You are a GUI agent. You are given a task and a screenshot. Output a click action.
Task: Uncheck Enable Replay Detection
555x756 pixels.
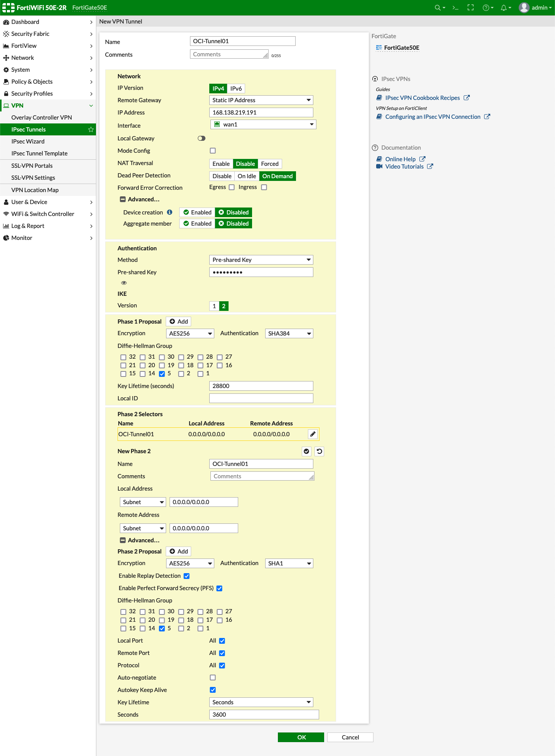pyautogui.click(x=187, y=576)
